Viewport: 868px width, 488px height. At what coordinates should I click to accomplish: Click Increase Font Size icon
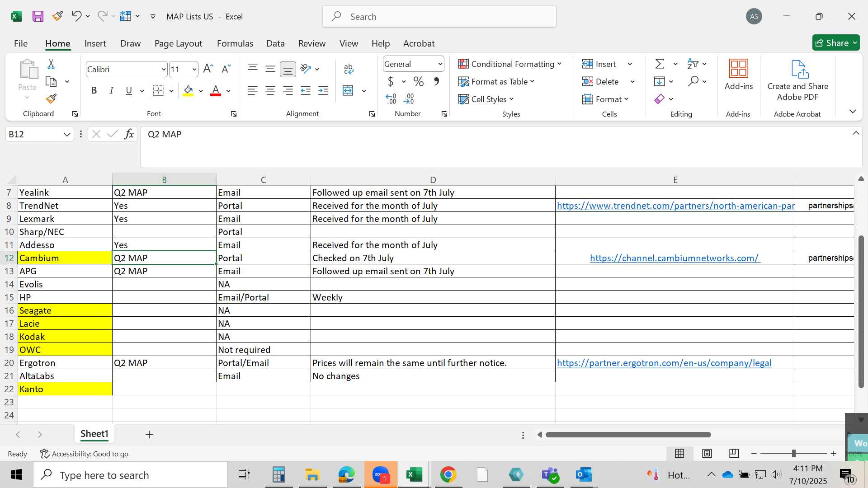[x=208, y=69]
